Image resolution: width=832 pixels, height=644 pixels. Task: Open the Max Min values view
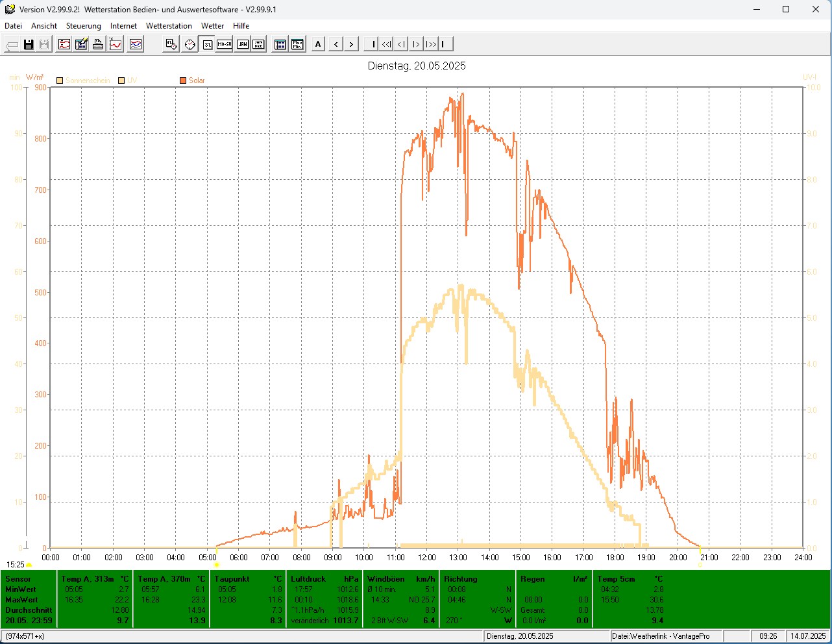click(297, 44)
